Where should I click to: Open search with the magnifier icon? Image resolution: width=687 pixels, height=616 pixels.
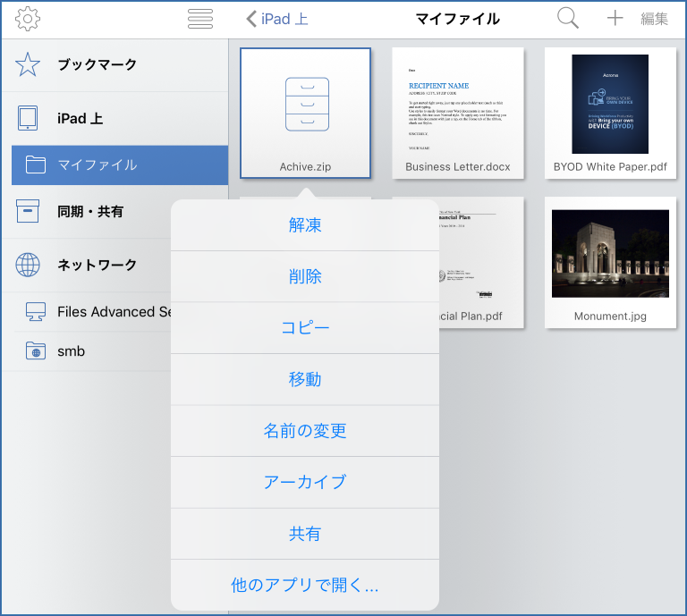point(568,19)
